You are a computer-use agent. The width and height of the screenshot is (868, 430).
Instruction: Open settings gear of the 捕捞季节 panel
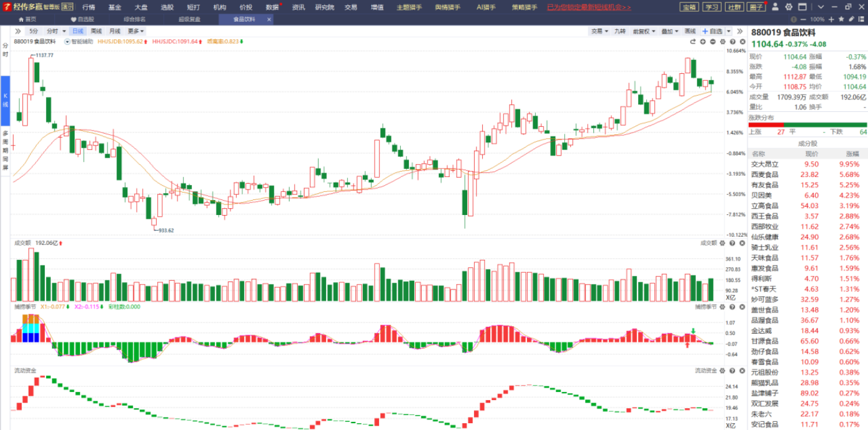[x=723, y=306]
